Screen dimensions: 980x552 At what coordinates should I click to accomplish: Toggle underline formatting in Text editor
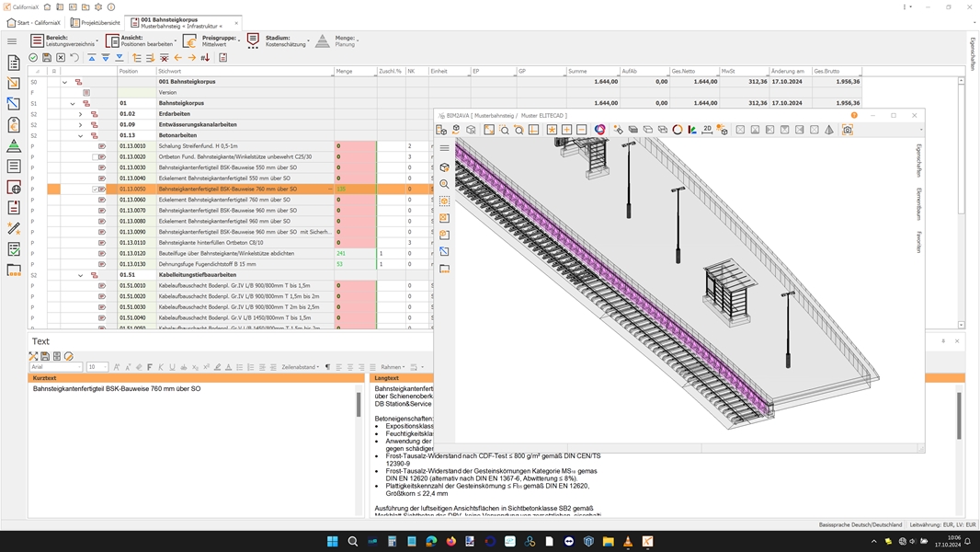point(172,367)
